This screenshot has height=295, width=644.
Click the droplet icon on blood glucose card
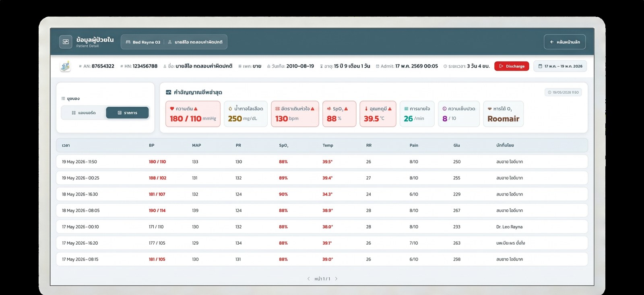click(x=230, y=109)
